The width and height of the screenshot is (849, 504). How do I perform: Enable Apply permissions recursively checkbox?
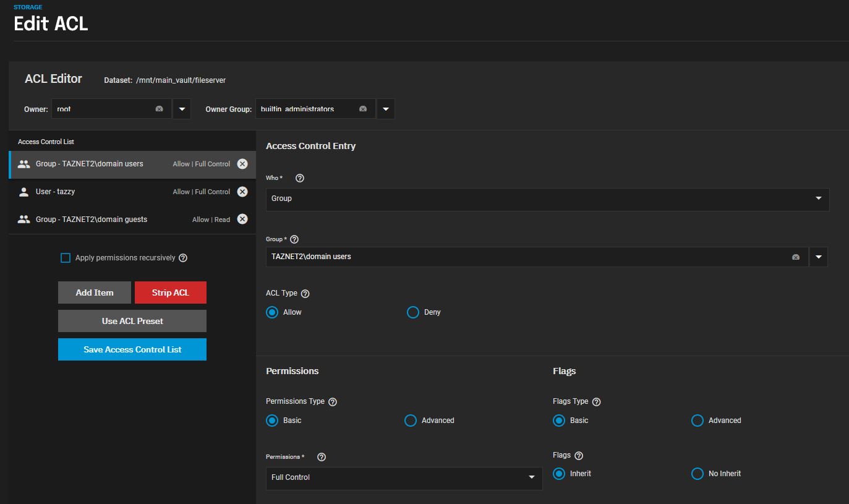(66, 258)
